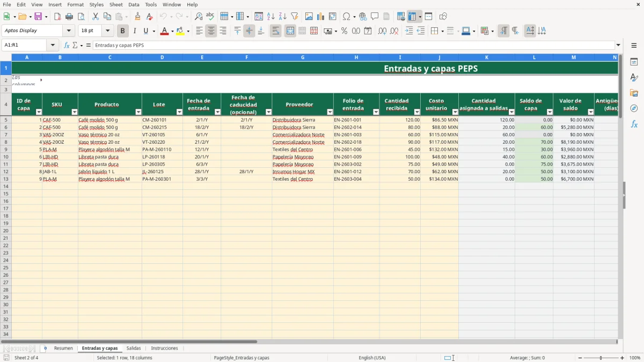The image size is (644, 362).
Task: Click the Copy icon
Action: [107, 17]
